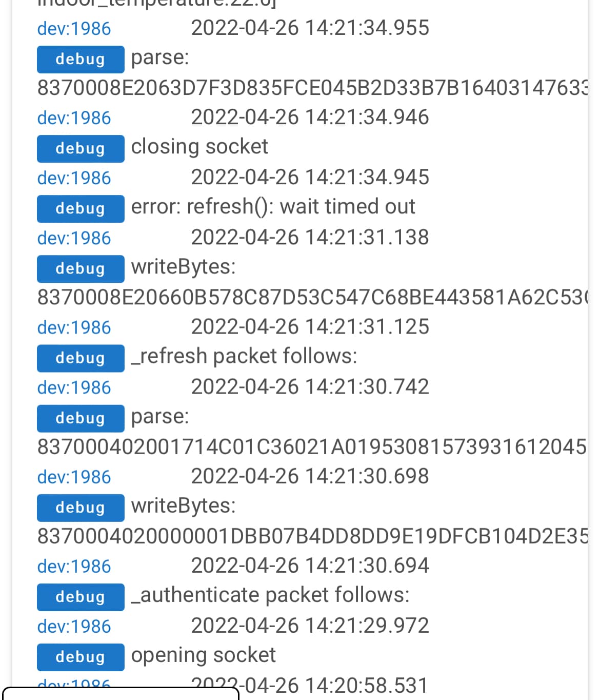Select the 'error: refresh(): wait timed out' message
Viewport: 600px width, 700px height.
pyautogui.click(x=273, y=206)
